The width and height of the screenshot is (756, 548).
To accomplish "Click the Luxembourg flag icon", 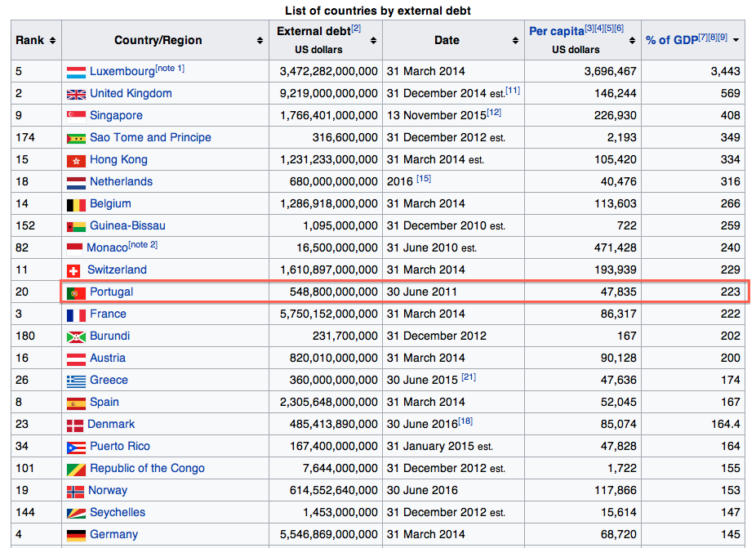I will click(76, 72).
